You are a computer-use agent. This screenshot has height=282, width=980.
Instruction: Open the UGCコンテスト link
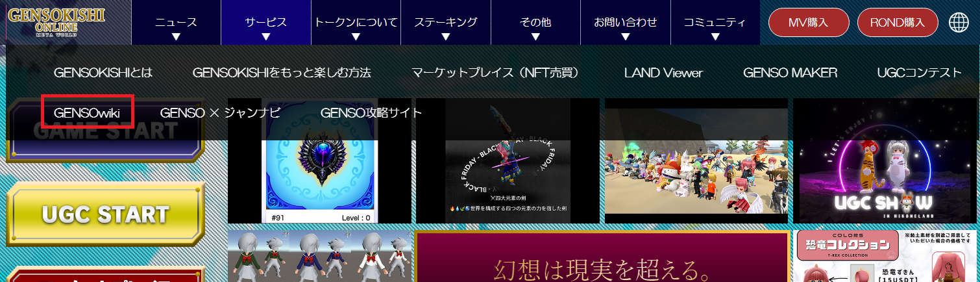click(x=918, y=73)
